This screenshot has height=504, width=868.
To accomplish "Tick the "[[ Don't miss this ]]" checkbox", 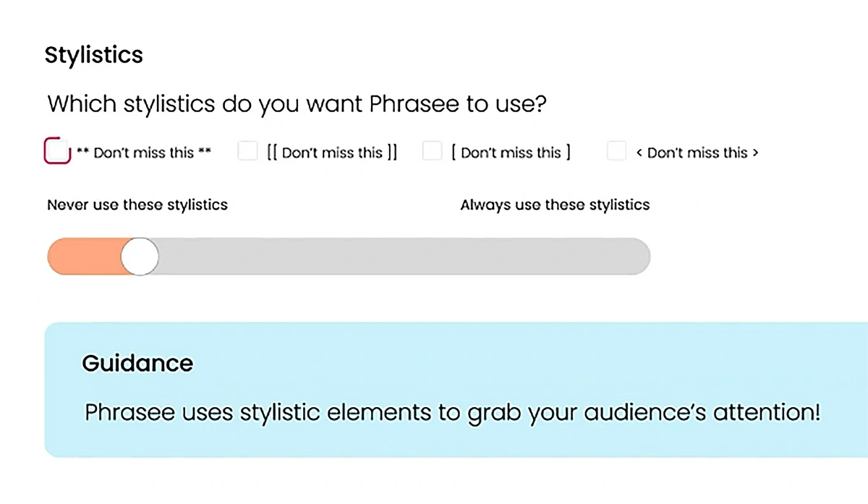I will pyautogui.click(x=247, y=151).
